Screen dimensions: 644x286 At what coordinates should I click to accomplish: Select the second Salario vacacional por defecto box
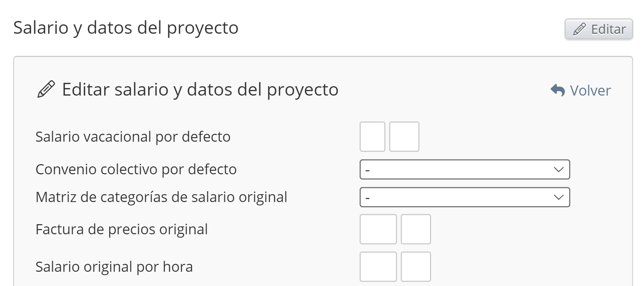point(404,136)
